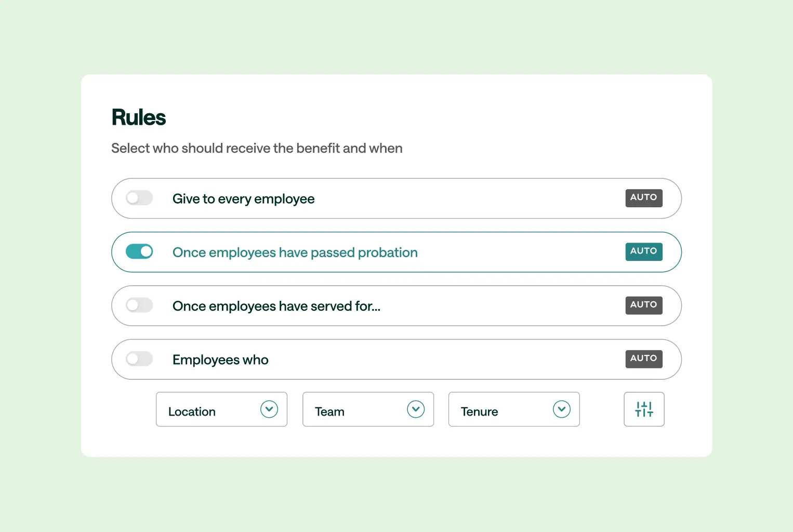This screenshot has width=793, height=532.
Task: Open the Team dropdown
Action: [x=368, y=409]
